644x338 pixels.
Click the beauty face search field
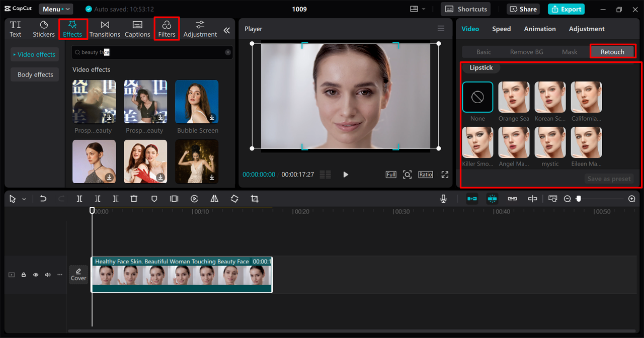point(152,52)
